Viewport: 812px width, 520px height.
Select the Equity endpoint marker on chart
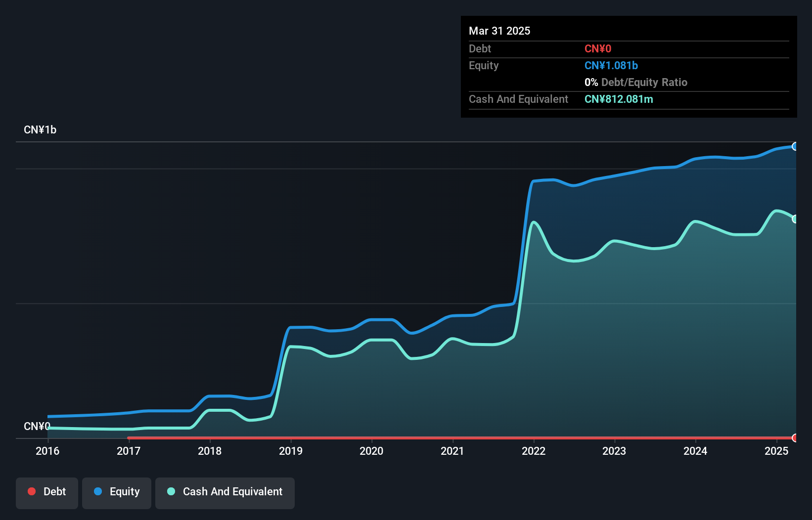(x=795, y=146)
